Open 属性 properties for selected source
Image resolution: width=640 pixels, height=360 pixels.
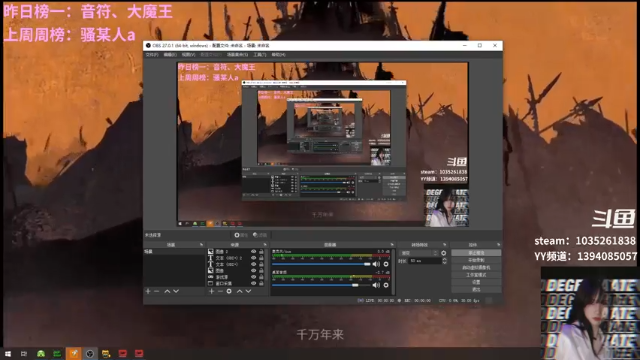[x=241, y=235]
